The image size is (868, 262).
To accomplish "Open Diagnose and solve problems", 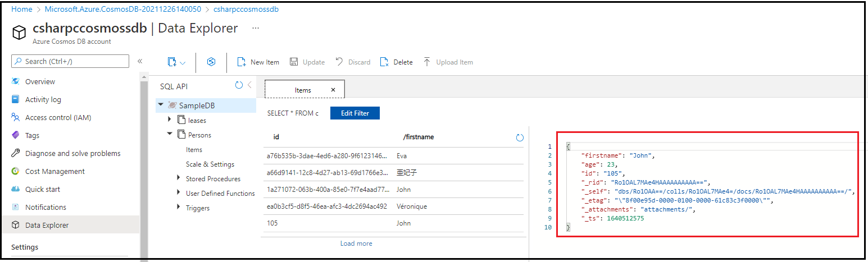I will click(73, 153).
